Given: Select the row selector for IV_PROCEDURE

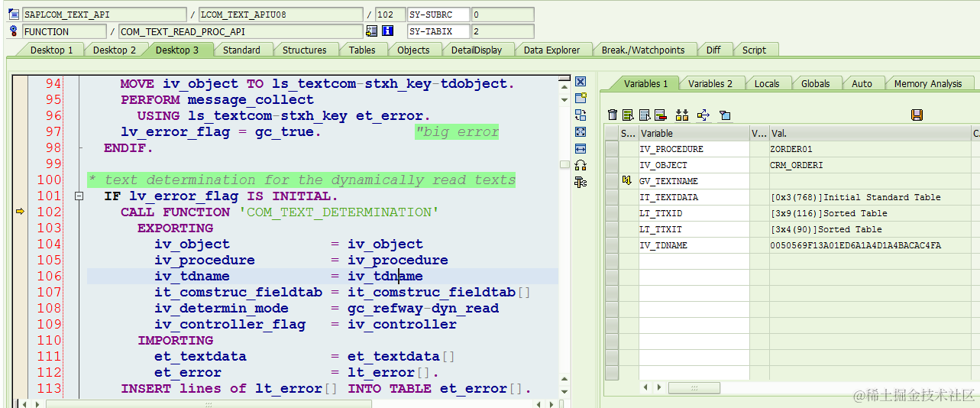Looking at the screenshot, I should 612,149.
